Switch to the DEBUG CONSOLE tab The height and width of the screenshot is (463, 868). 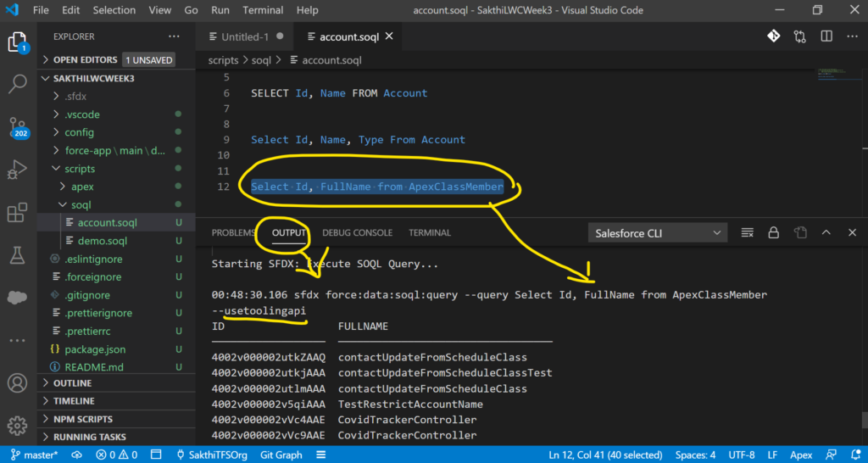click(357, 232)
